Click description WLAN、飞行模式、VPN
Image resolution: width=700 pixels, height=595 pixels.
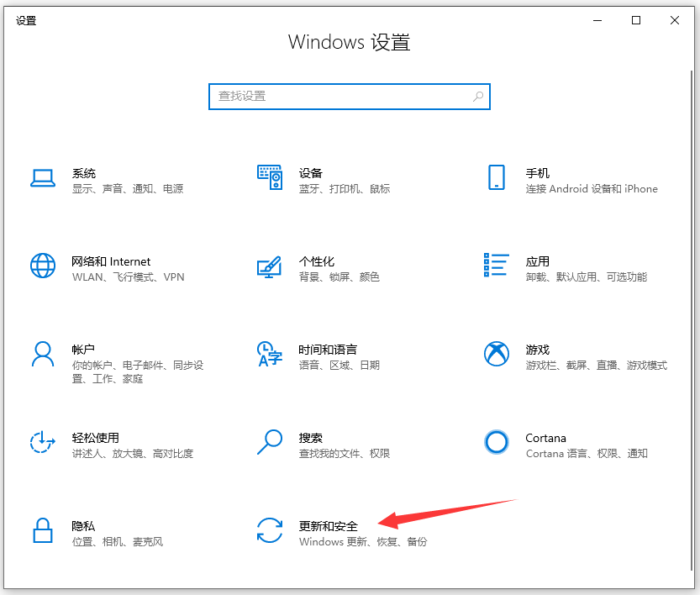128,277
